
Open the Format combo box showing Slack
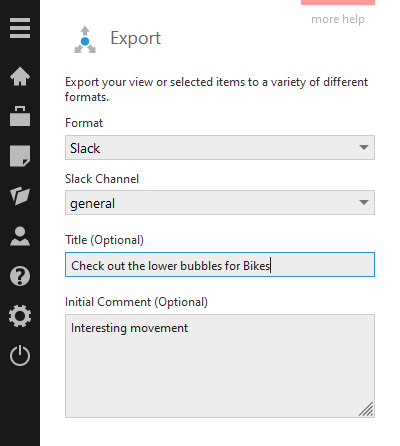coord(220,147)
